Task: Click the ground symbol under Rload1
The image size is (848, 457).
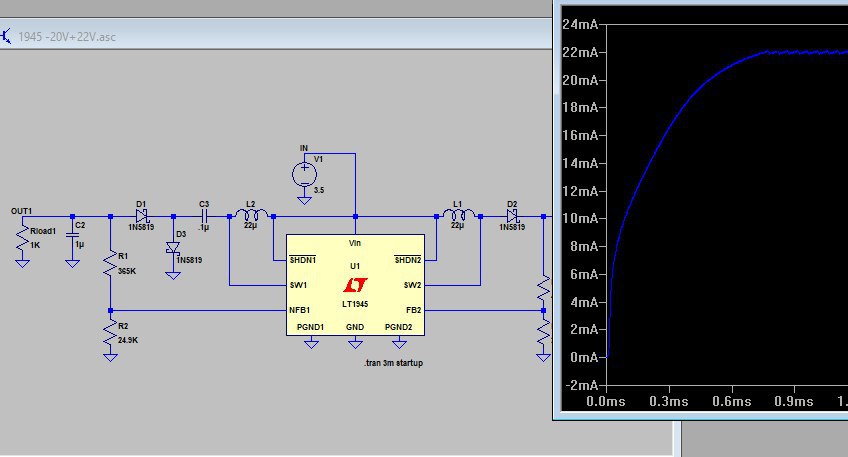Action: pyautogui.click(x=23, y=263)
